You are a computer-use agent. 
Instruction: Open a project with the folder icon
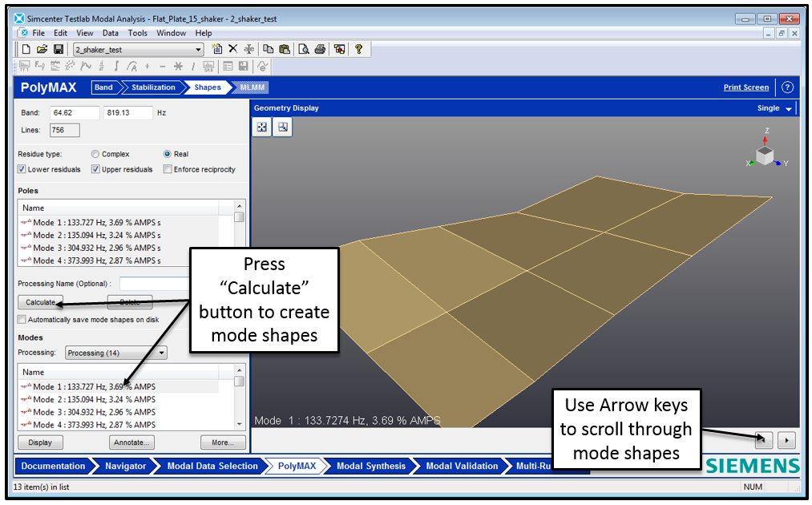pos(42,49)
